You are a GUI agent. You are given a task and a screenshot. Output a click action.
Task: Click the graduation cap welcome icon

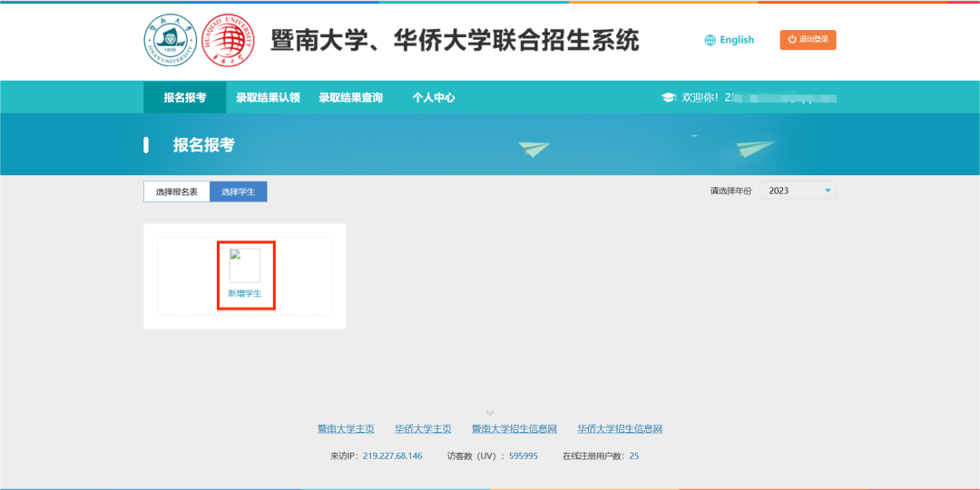coord(669,97)
